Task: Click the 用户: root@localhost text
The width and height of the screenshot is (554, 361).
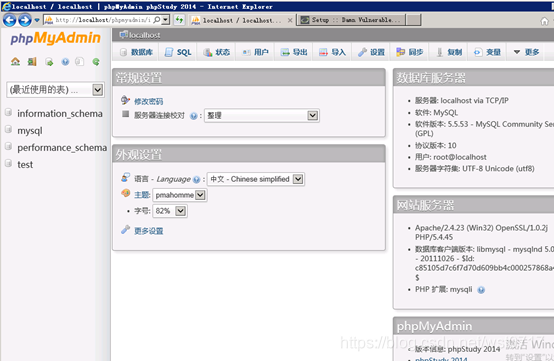Action: pos(450,157)
